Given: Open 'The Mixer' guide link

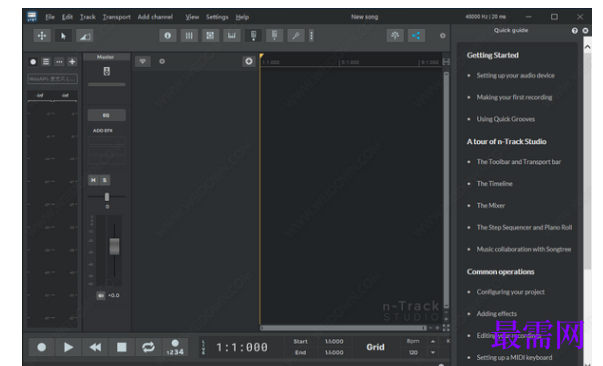Looking at the screenshot, I should pos(491,206).
